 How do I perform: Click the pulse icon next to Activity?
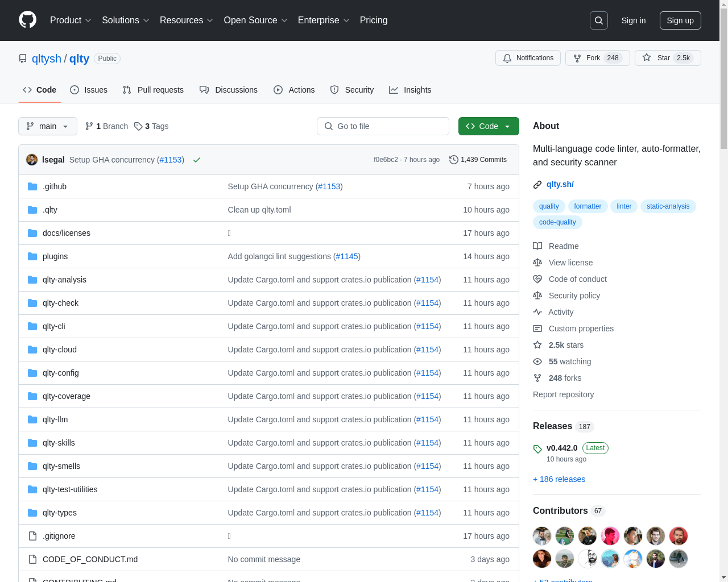(x=537, y=312)
